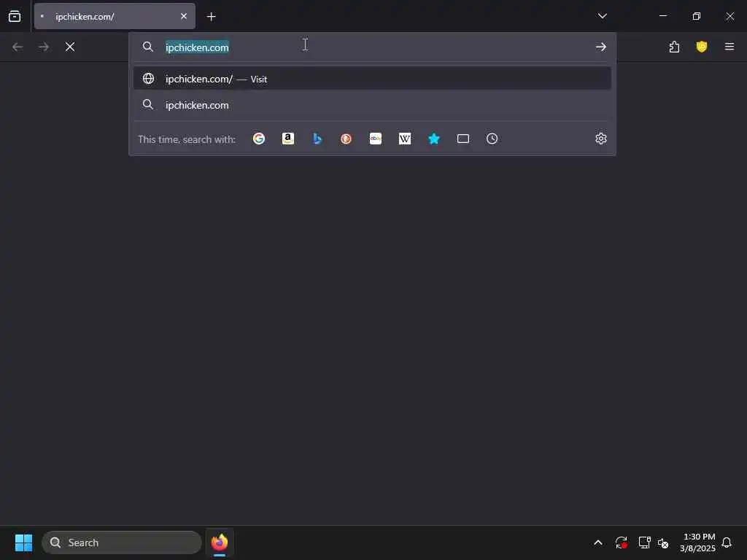Screen dimensions: 747x560
Task: Show hidden system tray icons
Action: point(598,542)
